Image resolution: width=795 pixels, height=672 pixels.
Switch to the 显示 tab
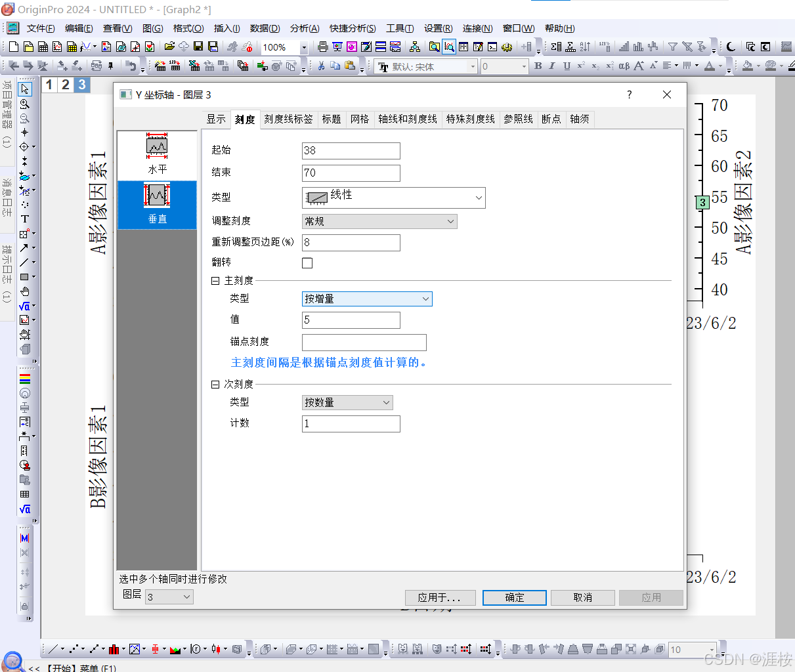[216, 119]
